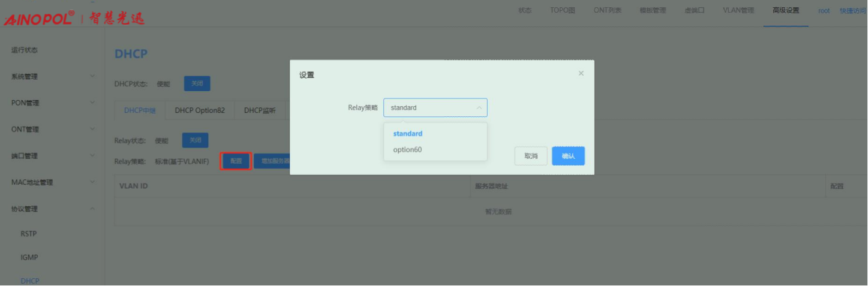Open the IGMP protocol page
The width and height of the screenshot is (868, 286).
click(x=29, y=257)
